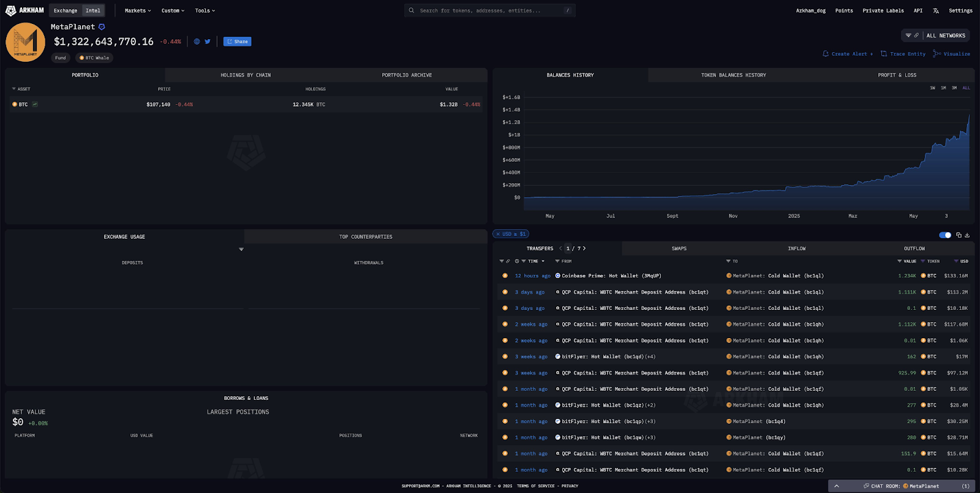The height and width of the screenshot is (493, 980).
Task: Select the 1W chart range
Action: pos(932,88)
